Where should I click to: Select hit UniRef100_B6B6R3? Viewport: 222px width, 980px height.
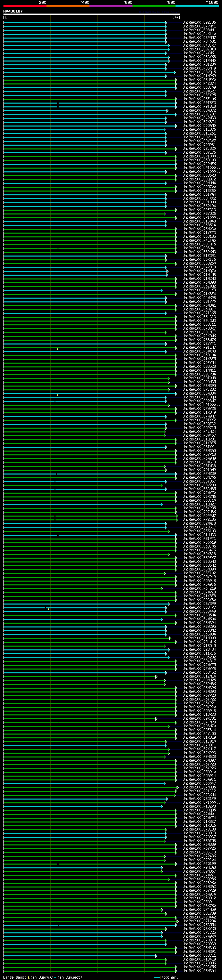click(199, 175)
